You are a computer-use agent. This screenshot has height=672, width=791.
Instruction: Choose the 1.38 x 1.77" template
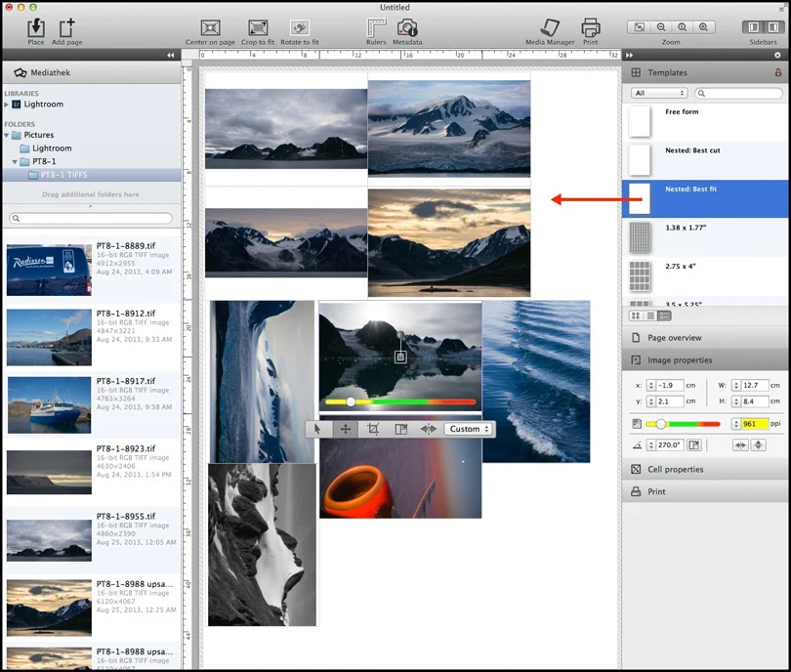coord(705,237)
